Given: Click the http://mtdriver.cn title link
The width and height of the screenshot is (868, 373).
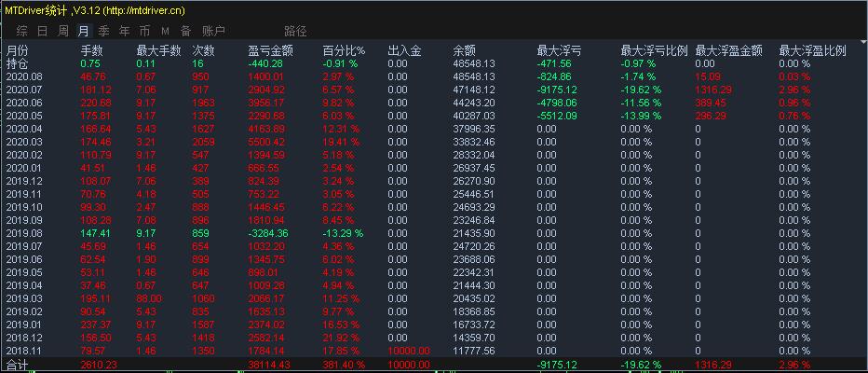Looking at the screenshot, I should [x=144, y=10].
